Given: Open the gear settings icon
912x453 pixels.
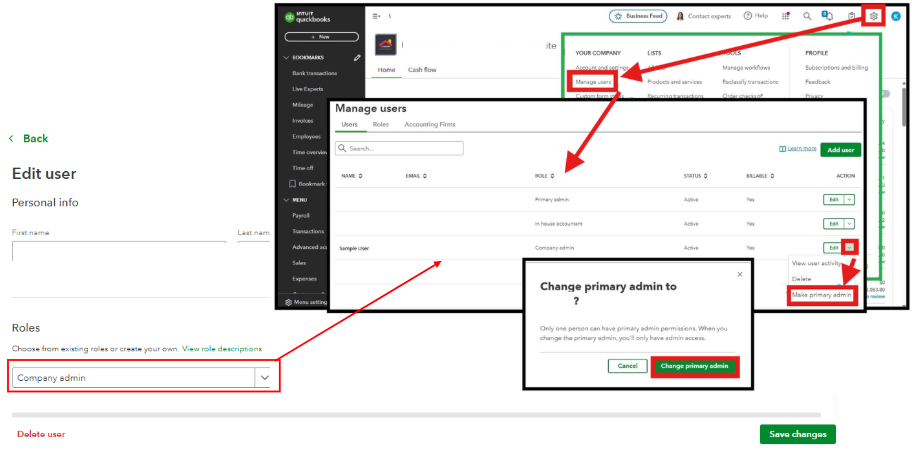Looking at the screenshot, I should (x=874, y=16).
